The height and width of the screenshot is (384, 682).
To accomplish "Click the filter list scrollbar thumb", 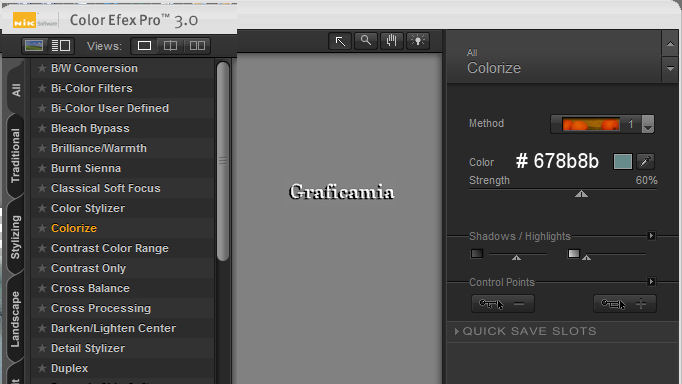I will (223, 161).
